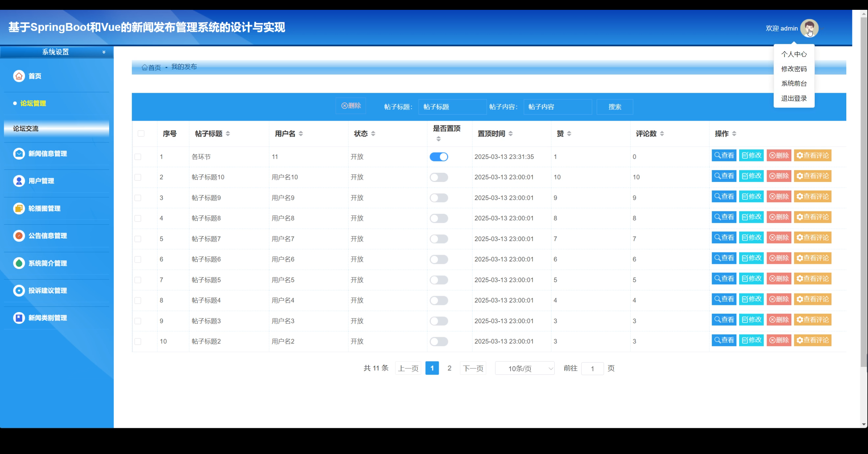Viewport: 868px width, 454px height.
Task: Open the 轮播图管理 sidebar icon
Action: coord(19,208)
